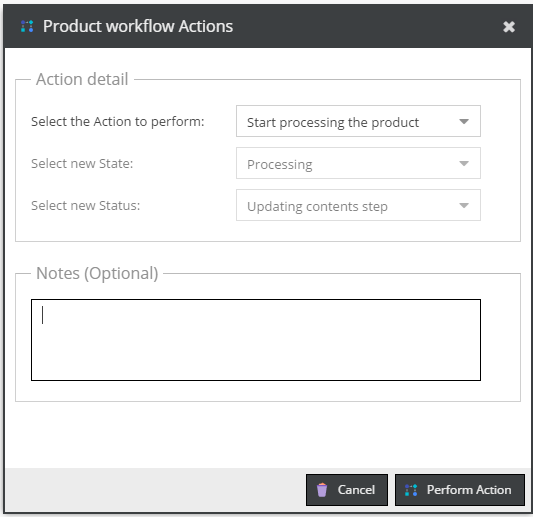The image size is (533, 517).
Task: Click the 'Updating contents step' status field
Action: [x=358, y=205]
